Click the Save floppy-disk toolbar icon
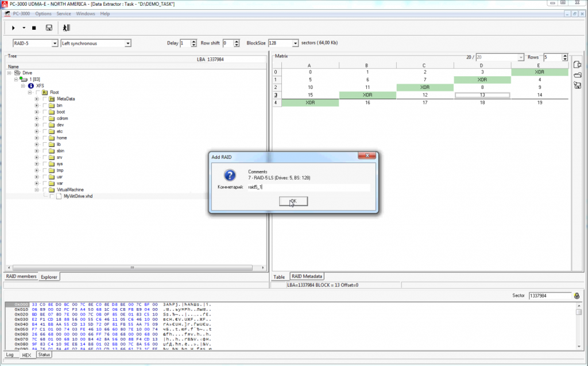Image resolution: width=588 pixels, height=366 pixels. [49, 28]
